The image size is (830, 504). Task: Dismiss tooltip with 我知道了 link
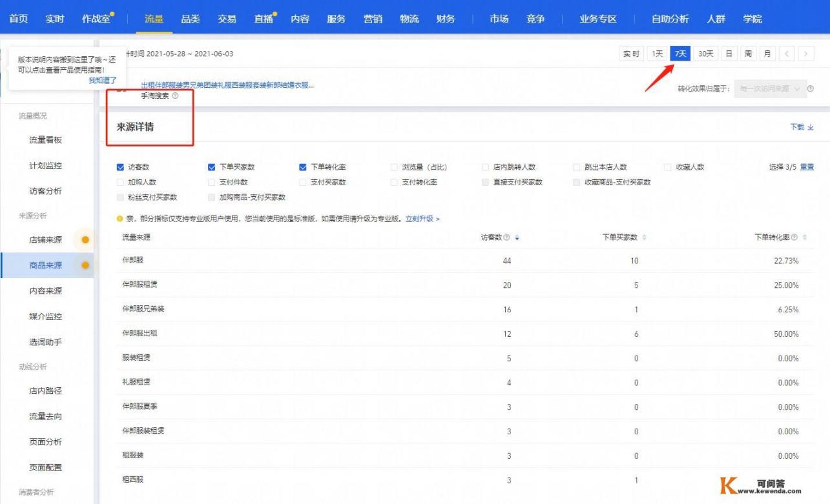click(103, 80)
